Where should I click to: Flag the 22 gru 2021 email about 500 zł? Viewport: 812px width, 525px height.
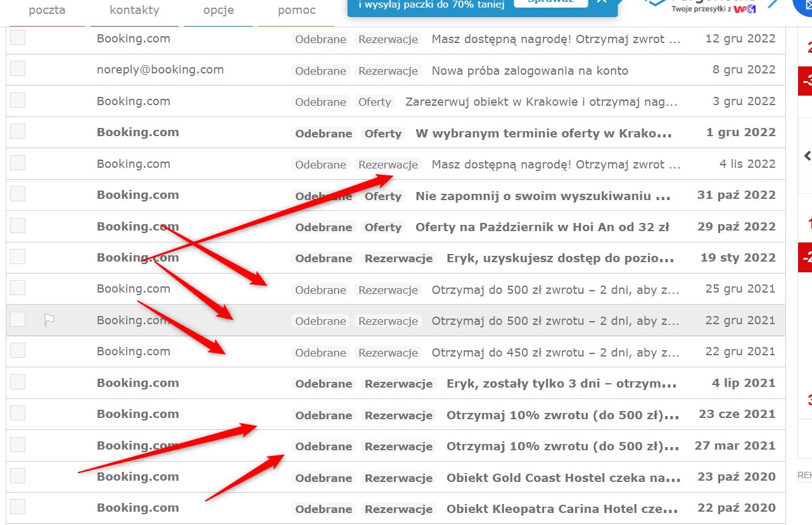49,321
